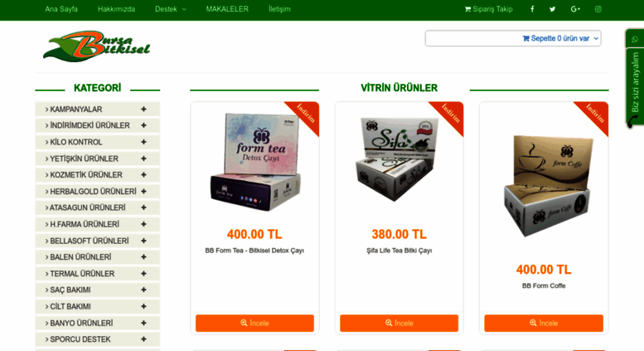This screenshot has width=644, height=351.
Task: Open the MAKALELER menu item
Action: 227,9
